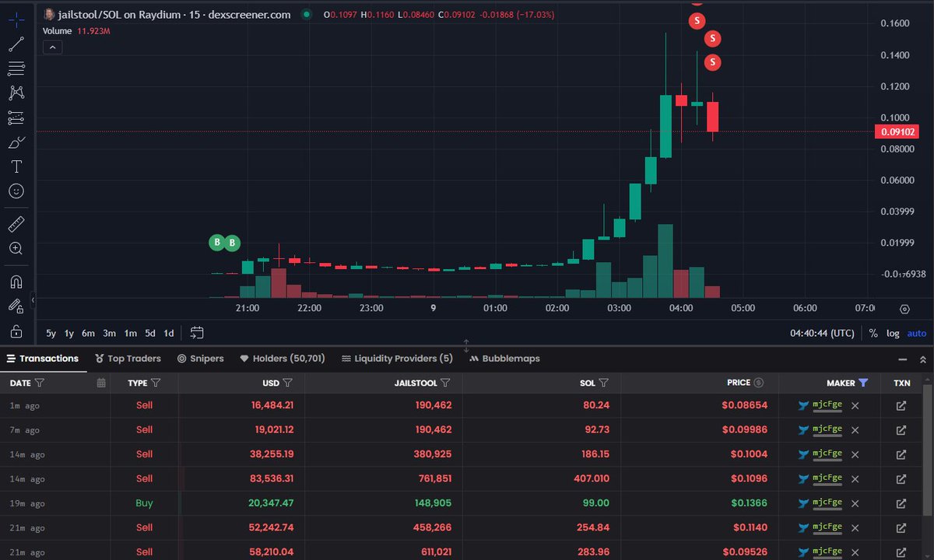The height and width of the screenshot is (560, 934).
Task: Select the brush drawing tool
Action: tap(16, 142)
